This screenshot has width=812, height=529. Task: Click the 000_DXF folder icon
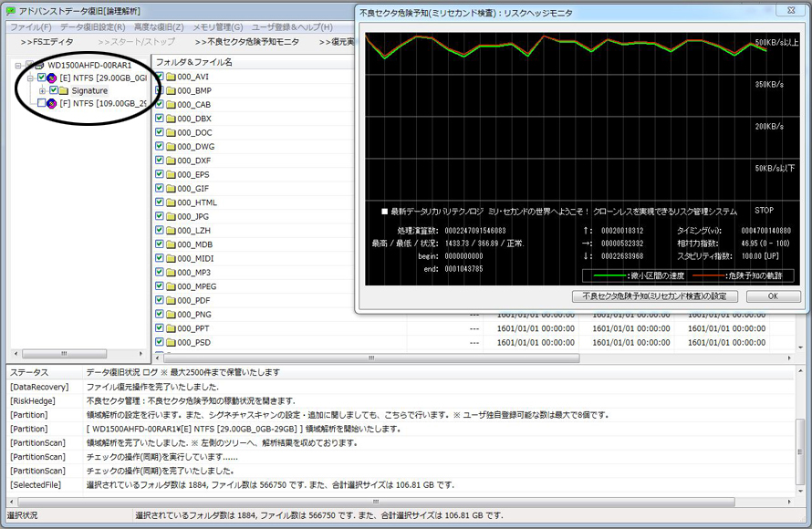coord(171,161)
